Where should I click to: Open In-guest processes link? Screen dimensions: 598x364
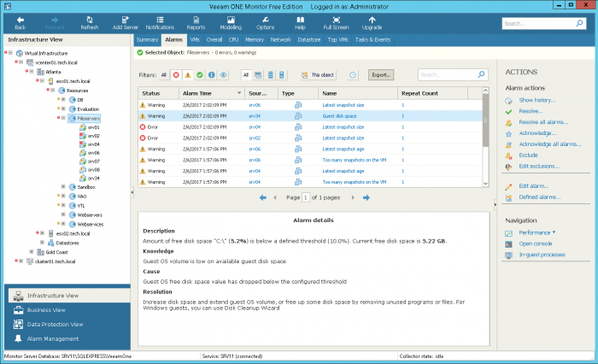point(542,255)
